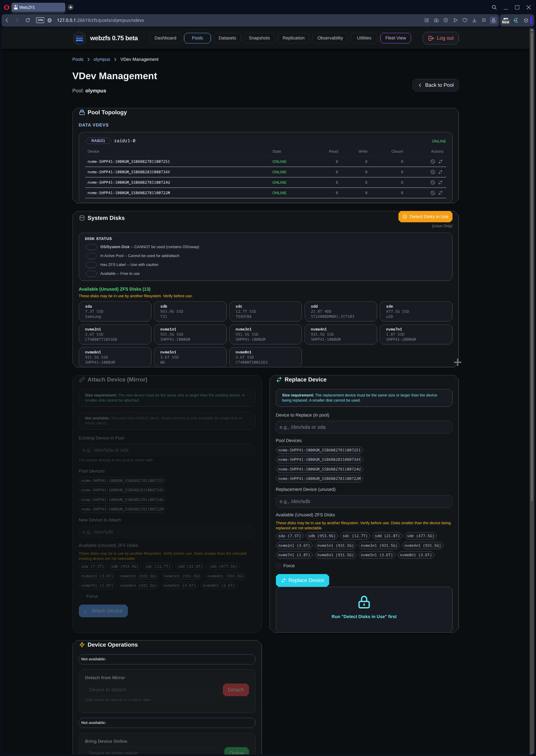Click the site information globe icon
Screen dimensions: 536x756
(x=50, y=20)
